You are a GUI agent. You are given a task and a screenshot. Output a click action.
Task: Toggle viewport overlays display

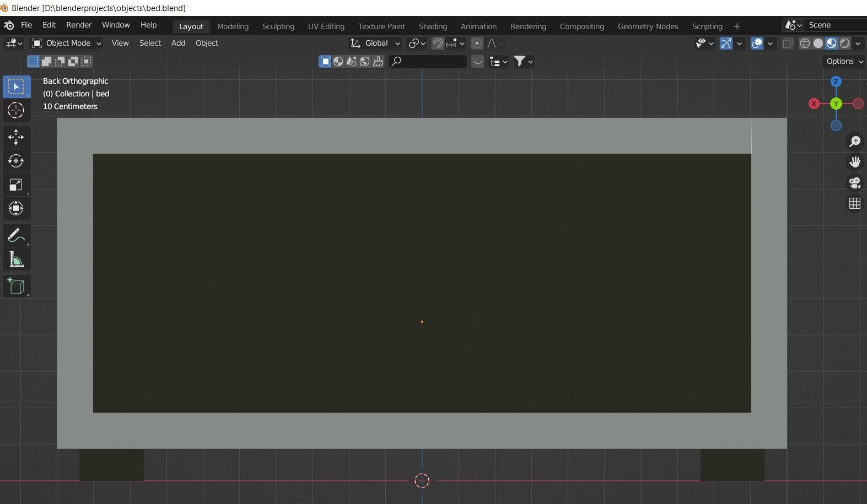tap(757, 43)
